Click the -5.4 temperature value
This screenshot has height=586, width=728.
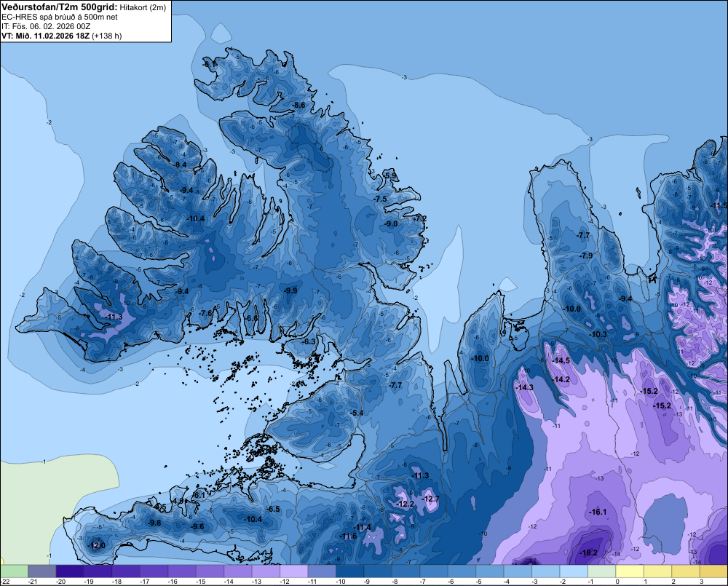(357, 413)
